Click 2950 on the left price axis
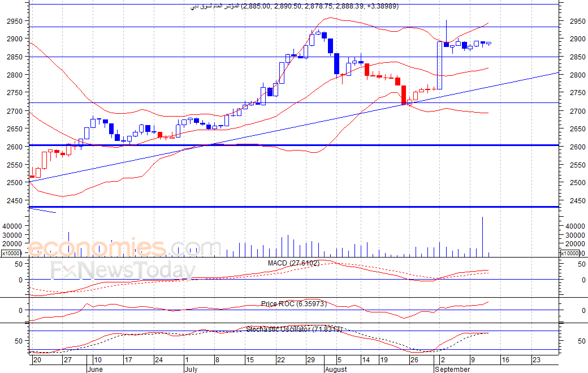The height and width of the screenshot is (373, 588). click(x=15, y=22)
